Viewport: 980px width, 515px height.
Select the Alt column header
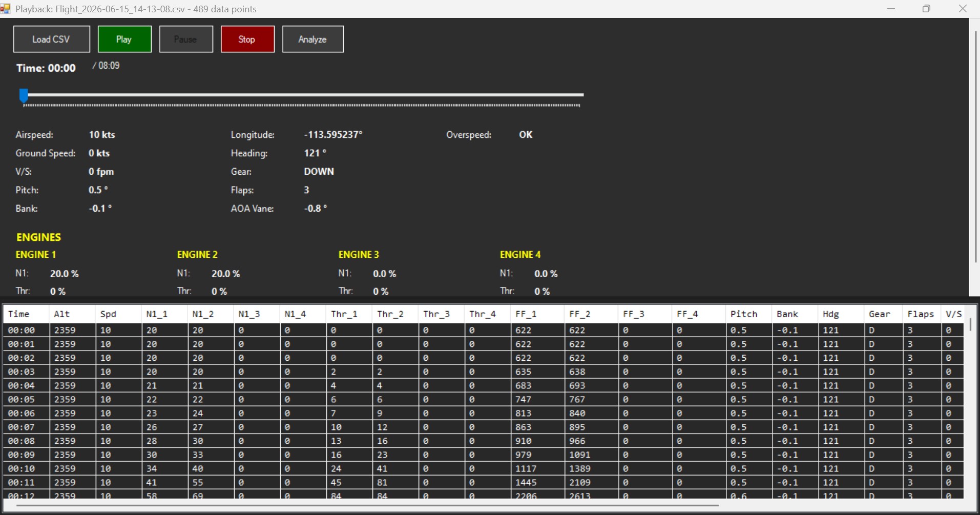click(72, 314)
